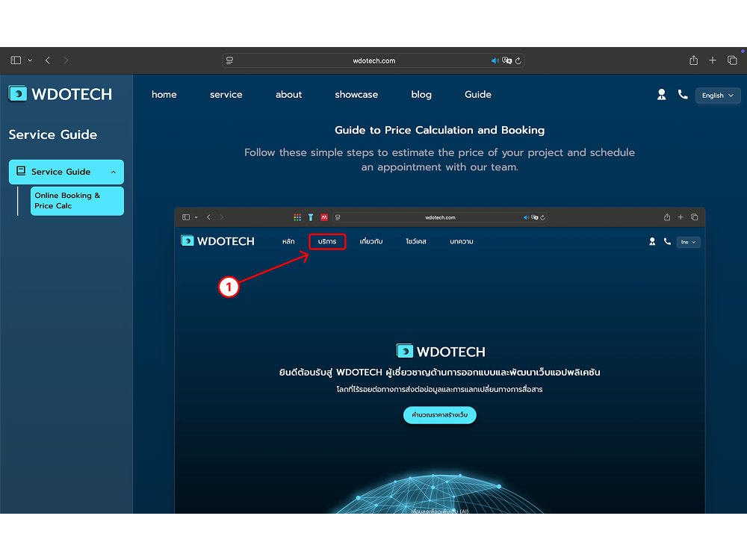Click หลัก in the embedded Thai menu
The height and width of the screenshot is (560, 747).
pyautogui.click(x=288, y=241)
